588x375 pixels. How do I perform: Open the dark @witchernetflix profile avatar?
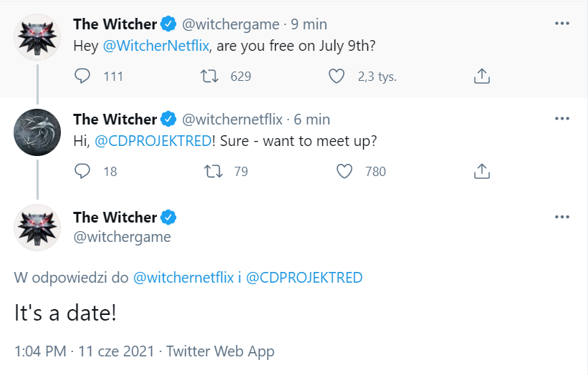(x=37, y=132)
